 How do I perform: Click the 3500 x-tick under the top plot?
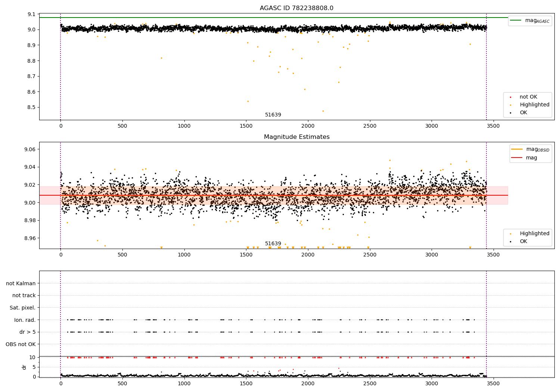[x=494, y=126]
